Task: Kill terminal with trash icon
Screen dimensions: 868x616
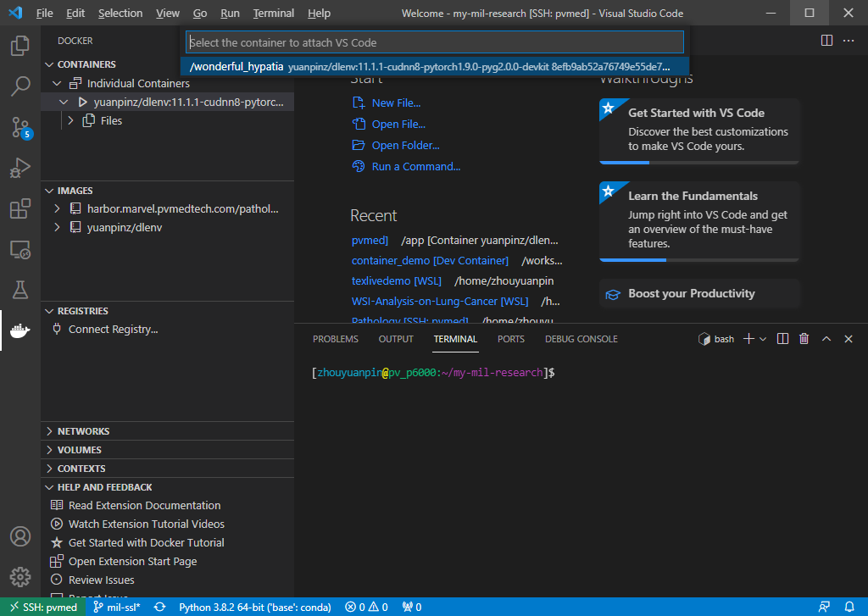Action: (804, 339)
